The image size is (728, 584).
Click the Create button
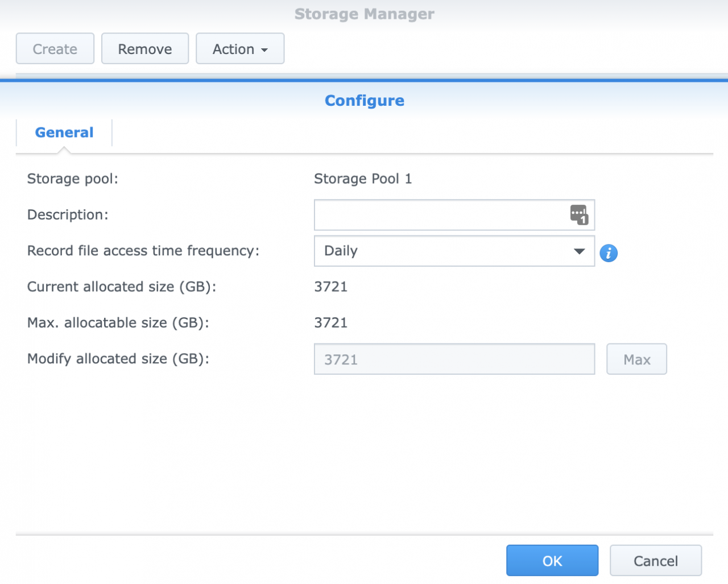55,48
